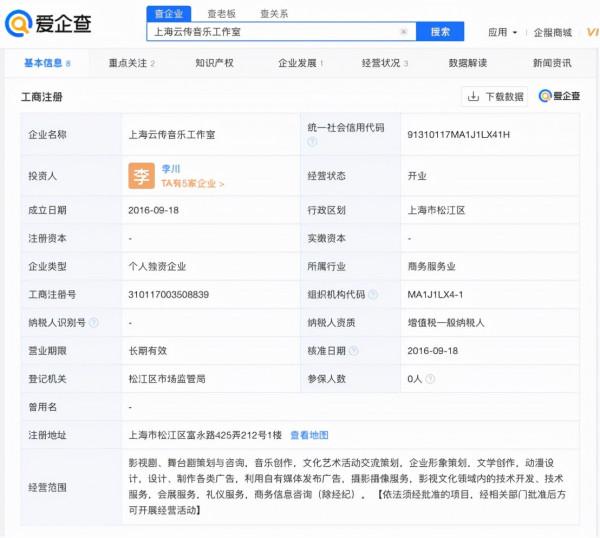Click the 查看地图 link
The height and width of the screenshot is (538, 600).
(x=309, y=435)
